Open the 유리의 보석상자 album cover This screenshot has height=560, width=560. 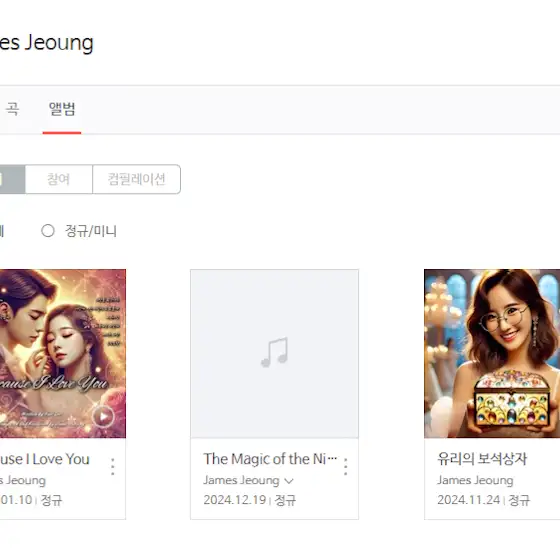[x=492, y=354]
